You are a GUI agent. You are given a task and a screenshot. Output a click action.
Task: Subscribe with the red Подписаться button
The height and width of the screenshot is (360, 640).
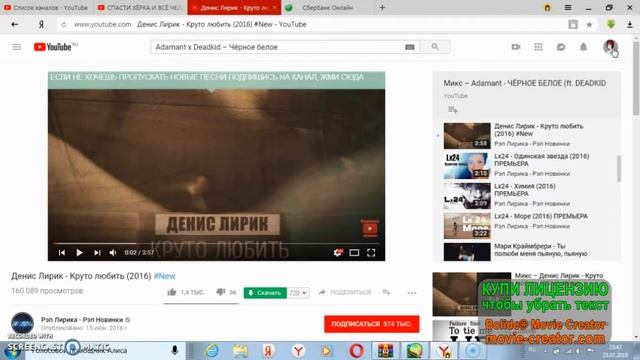coord(371,324)
